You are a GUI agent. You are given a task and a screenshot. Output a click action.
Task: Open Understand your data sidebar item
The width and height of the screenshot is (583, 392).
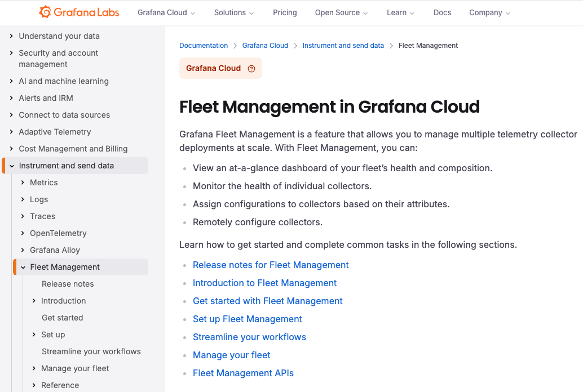59,36
